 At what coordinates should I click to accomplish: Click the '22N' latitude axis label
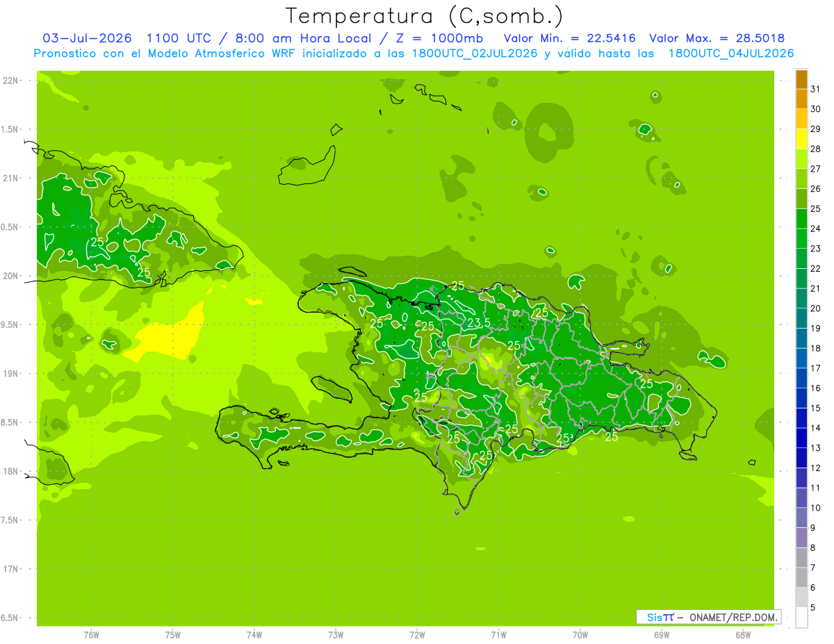(x=10, y=81)
